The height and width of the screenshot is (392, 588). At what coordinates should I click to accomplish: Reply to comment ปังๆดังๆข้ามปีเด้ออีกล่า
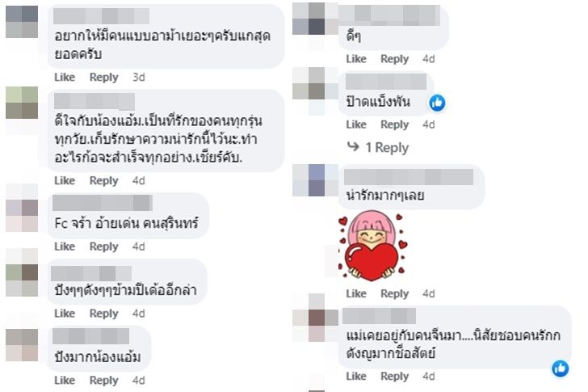(104, 314)
